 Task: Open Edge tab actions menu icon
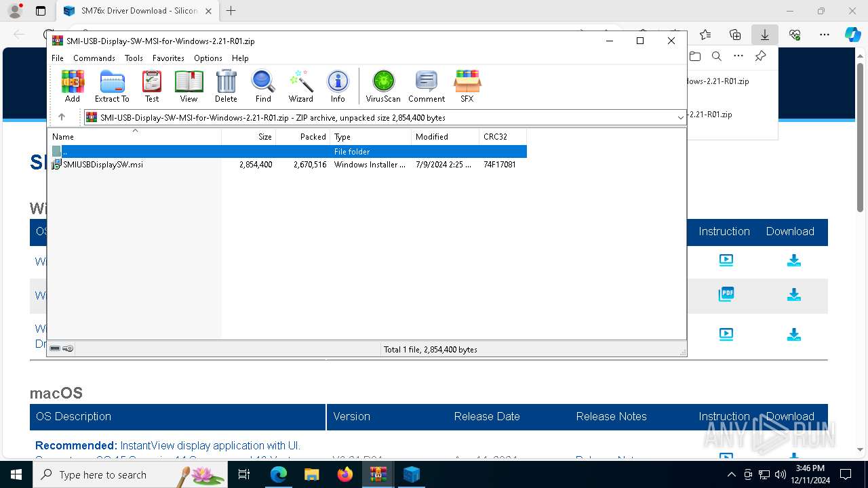point(41,11)
